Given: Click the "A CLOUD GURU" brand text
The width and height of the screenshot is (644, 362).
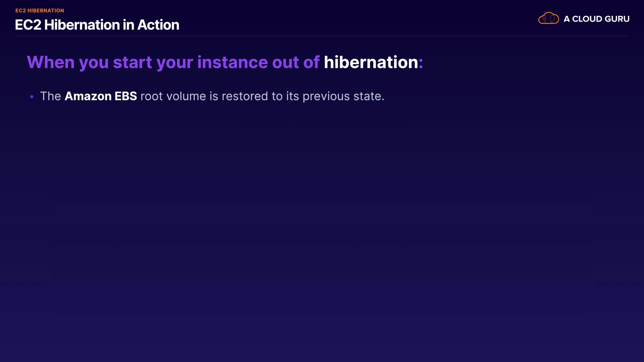Looking at the screenshot, I should tap(596, 19).
